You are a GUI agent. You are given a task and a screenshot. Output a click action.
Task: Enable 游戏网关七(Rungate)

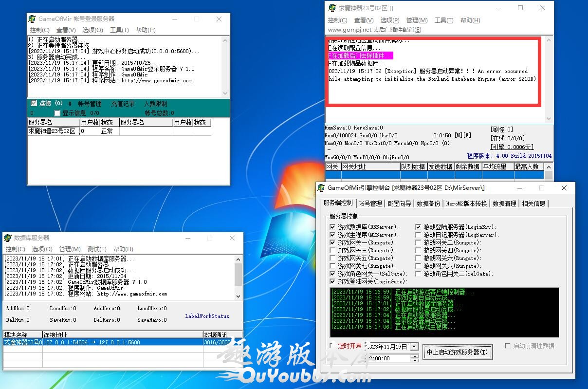[x=333, y=266]
